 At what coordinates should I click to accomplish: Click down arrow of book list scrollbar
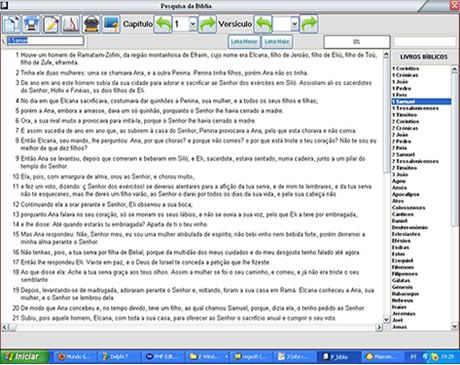point(454,327)
